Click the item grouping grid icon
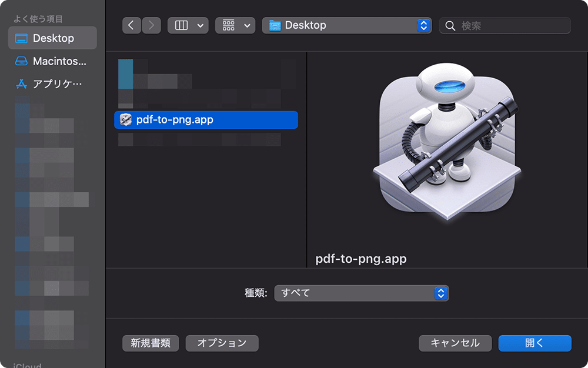The image size is (588, 368). (x=228, y=25)
